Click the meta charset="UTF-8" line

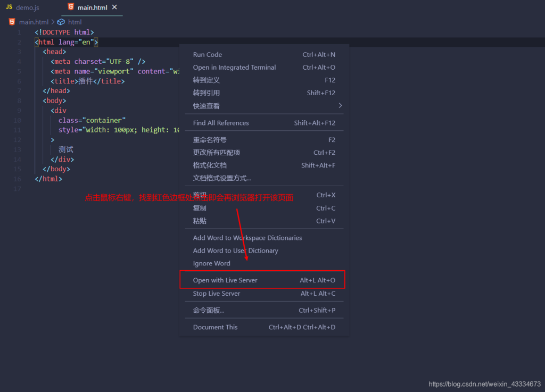[x=98, y=62]
